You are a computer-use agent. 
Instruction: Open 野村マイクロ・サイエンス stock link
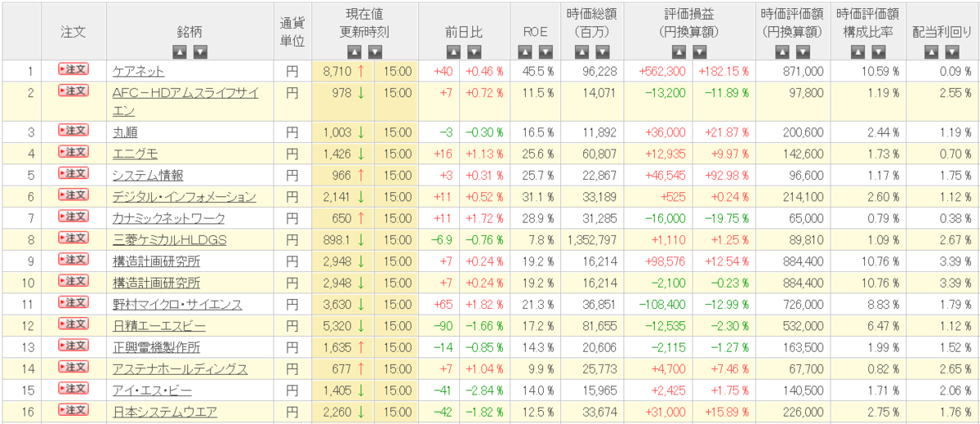coord(177,304)
